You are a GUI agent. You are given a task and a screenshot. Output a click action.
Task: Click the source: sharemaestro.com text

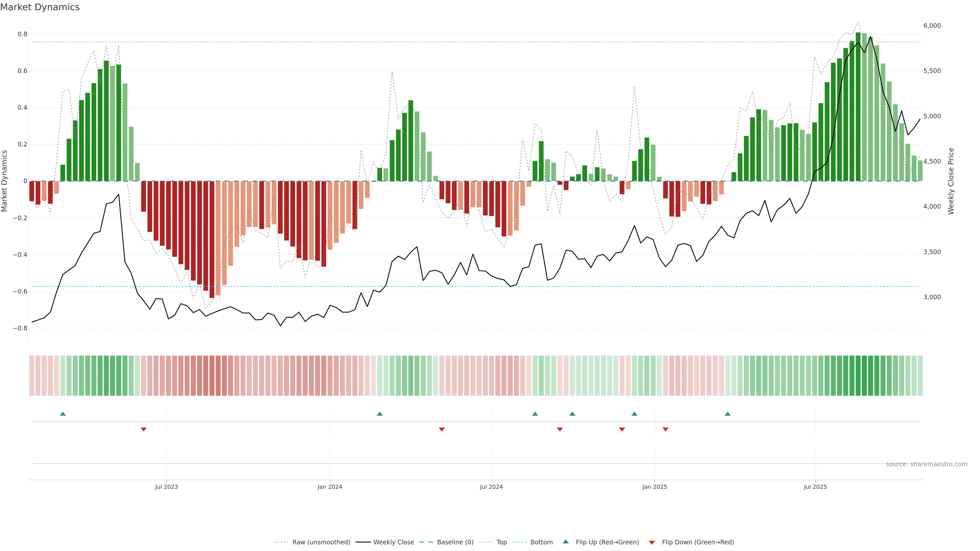pyautogui.click(x=926, y=464)
